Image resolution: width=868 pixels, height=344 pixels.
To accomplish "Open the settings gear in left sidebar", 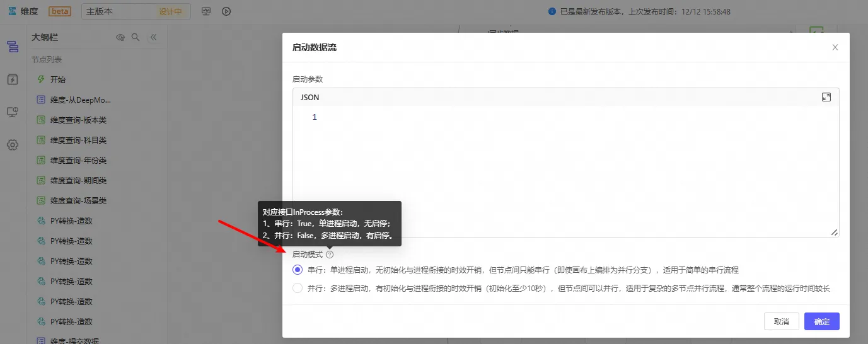I will point(13,145).
